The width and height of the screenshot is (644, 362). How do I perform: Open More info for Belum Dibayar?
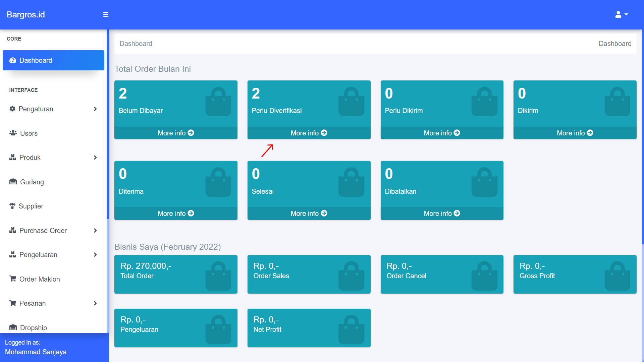coord(176,133)
